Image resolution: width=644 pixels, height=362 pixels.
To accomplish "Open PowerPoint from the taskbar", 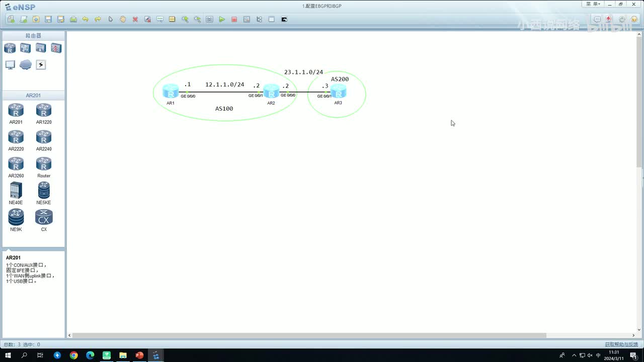I will (139, 355).
